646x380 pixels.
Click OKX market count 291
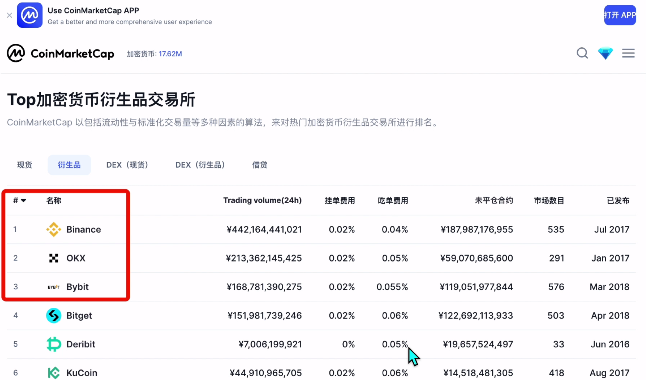tap(557, 258)
